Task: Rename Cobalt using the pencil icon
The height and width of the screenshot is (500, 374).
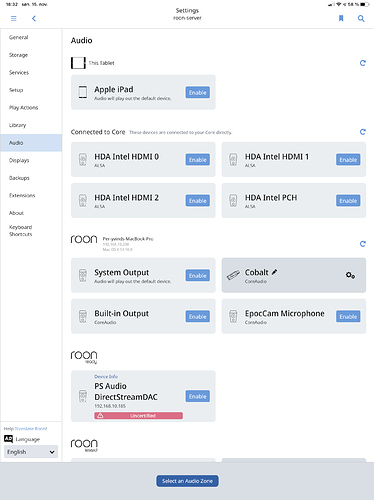Action: click(274, 272)
